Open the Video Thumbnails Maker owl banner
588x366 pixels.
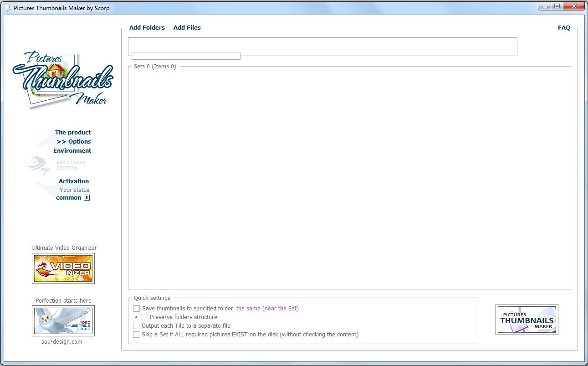click(x=63, y=321)
